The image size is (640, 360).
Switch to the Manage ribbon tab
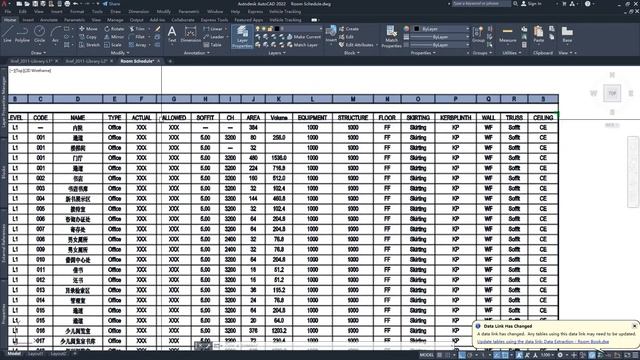click(115, 20)
